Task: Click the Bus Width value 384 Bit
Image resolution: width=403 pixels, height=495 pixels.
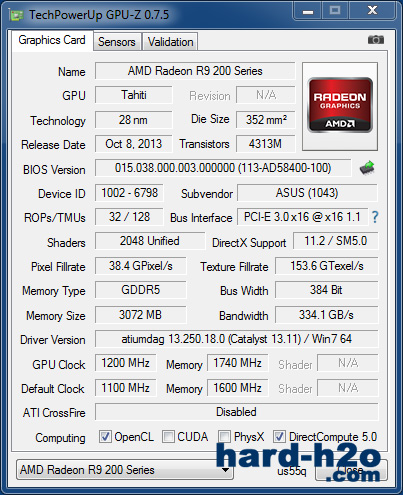Action: pos(327,290)
